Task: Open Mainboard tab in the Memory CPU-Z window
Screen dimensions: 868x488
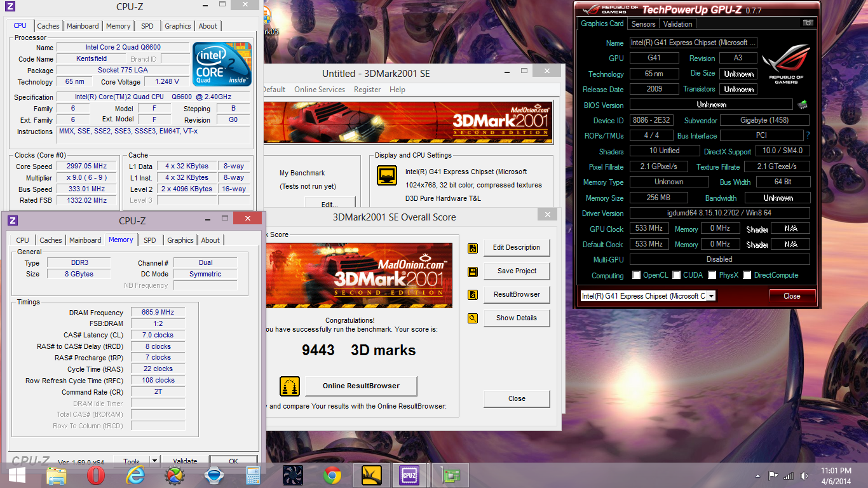Action: point(85,240)
